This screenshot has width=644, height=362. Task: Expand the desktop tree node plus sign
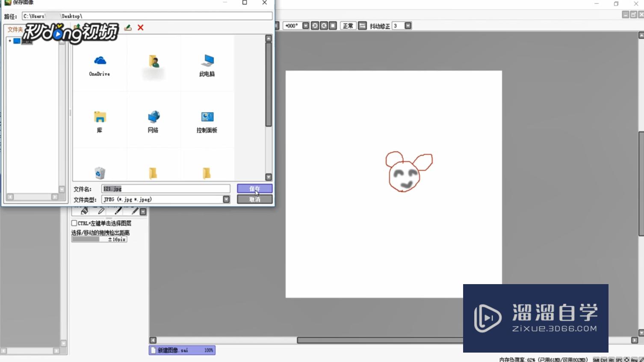[x=10, y=41]
